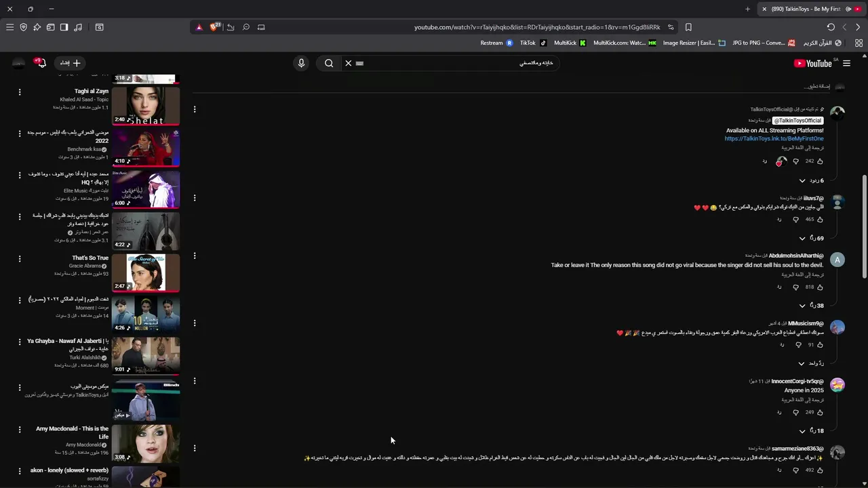Image resolution: width=868 pixels, height=488 pixels.
Task: Open three-dot menu on the iluvs7 comment
Action: coord(195,198)
